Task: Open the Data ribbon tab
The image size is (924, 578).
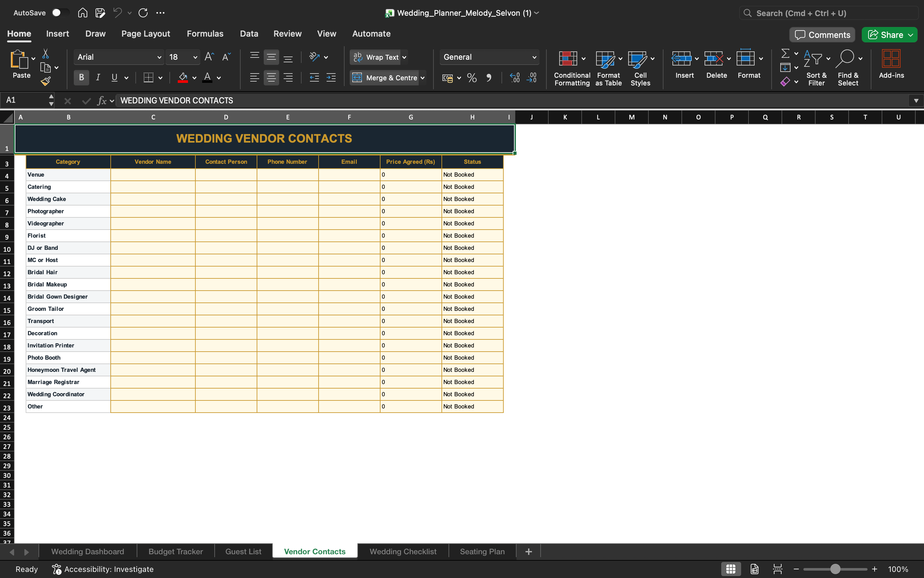Action: pyautogui.click(x=249, y=34)
